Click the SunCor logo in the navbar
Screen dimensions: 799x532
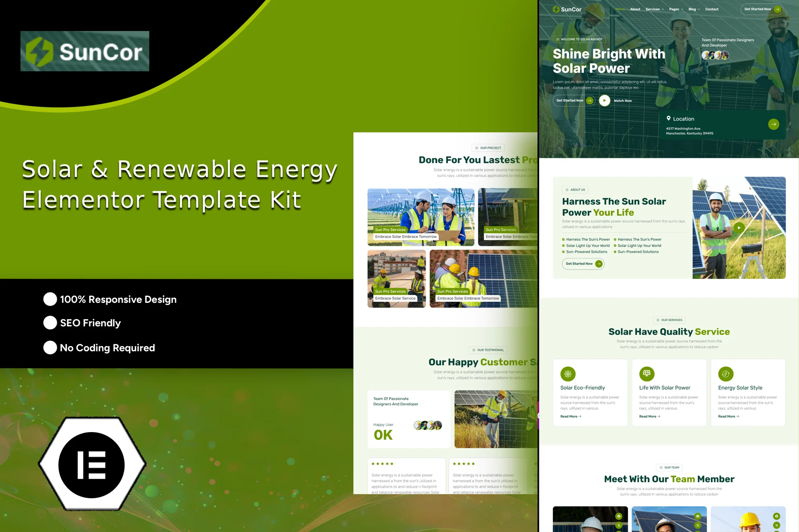(x=567, y=9)
